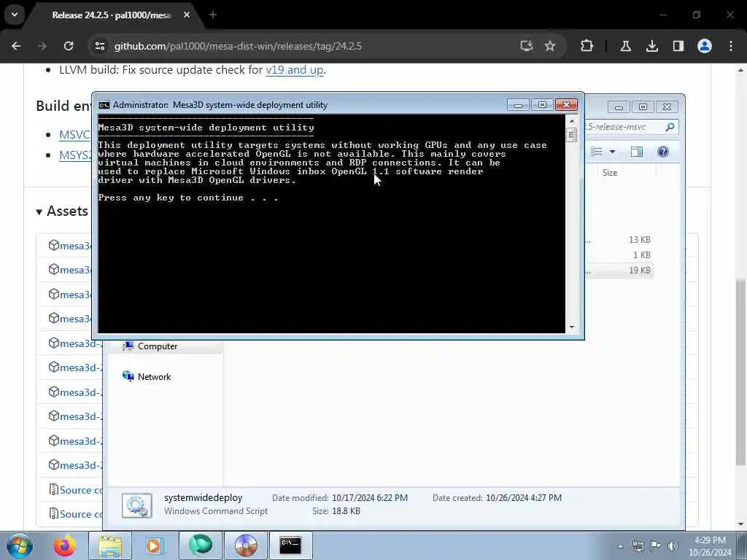Open the MSVC link on GitHub page
This screenshot has height=560, width=747.
coord(74,135)
